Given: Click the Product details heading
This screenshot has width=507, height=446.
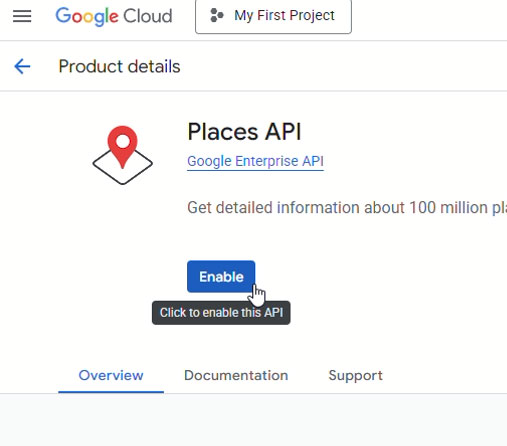Looking at the screenshot, I should [119, 66].
